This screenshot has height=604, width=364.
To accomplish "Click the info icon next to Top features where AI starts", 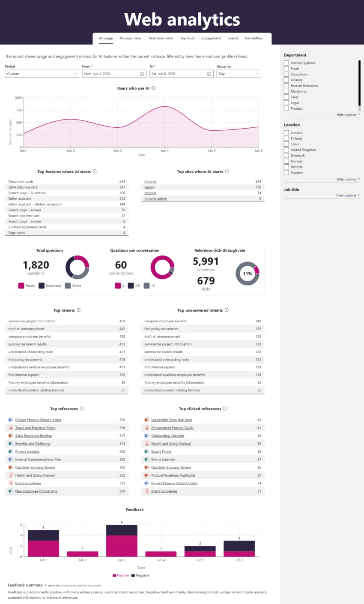I will (95, 171).
